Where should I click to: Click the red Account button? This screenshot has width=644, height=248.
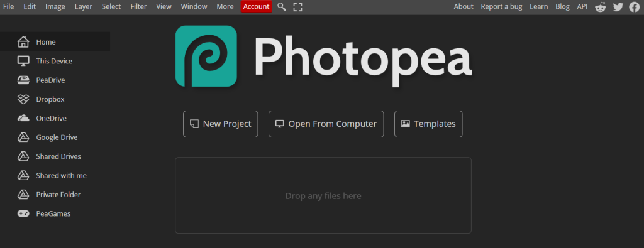pos(257,6)
